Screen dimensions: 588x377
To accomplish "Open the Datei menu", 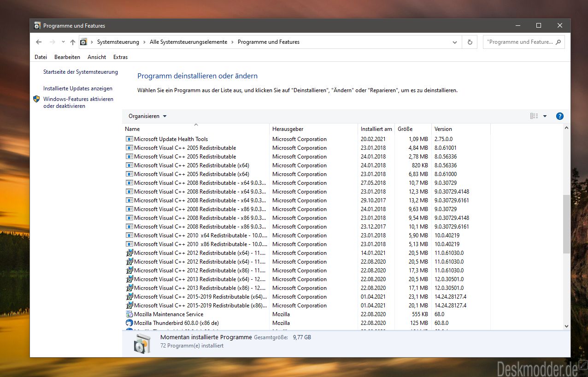I will (x=41, y=57).
